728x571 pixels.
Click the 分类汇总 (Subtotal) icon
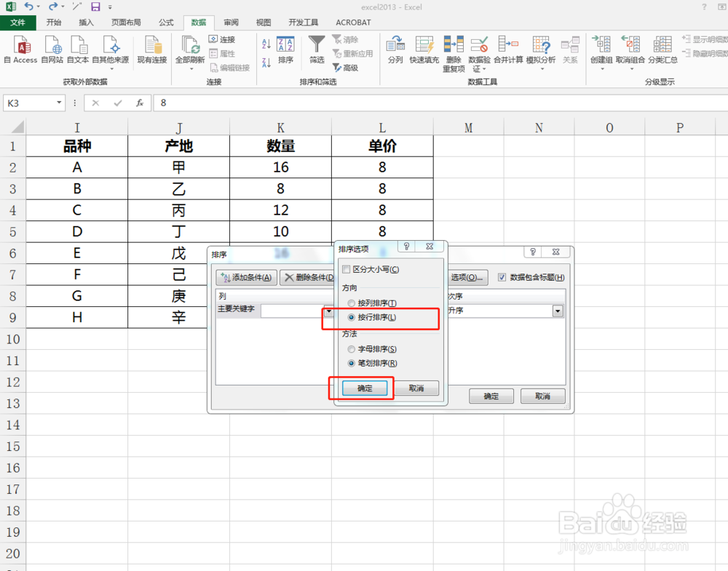[x=662, y=51]
